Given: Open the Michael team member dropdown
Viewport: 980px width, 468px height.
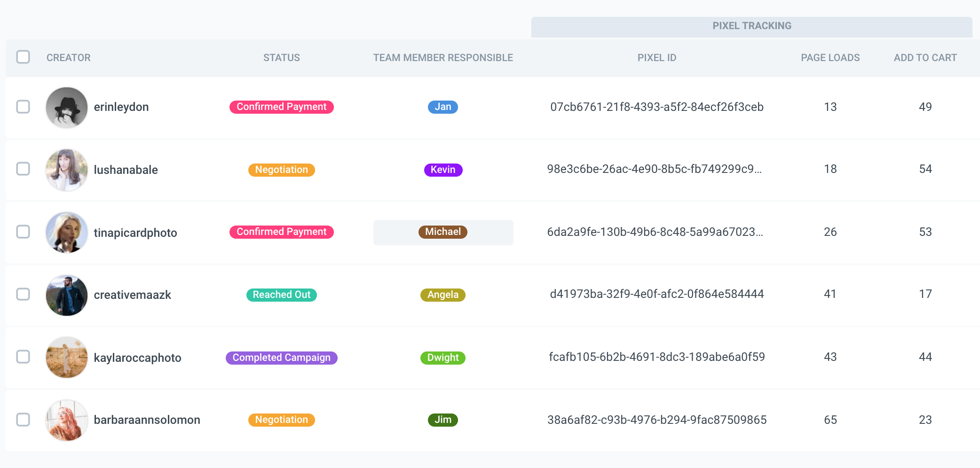Looking at the screenshot, I should click(x=443, y=232).
